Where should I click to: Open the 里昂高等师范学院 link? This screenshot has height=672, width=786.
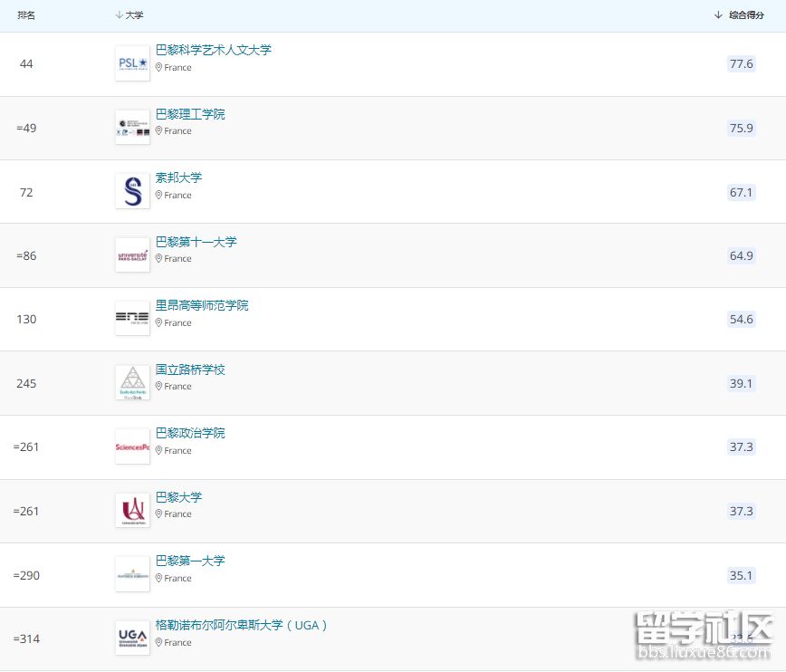coord(201,305)
